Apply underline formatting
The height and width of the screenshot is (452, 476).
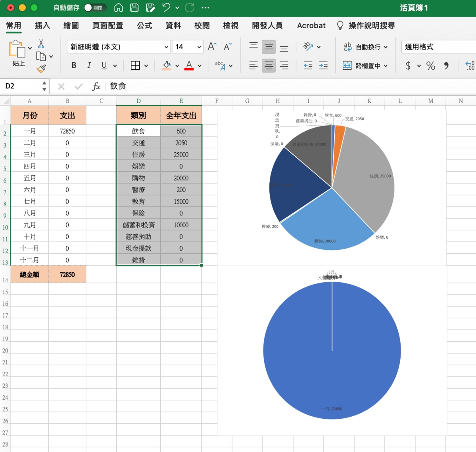pos(104,65)
